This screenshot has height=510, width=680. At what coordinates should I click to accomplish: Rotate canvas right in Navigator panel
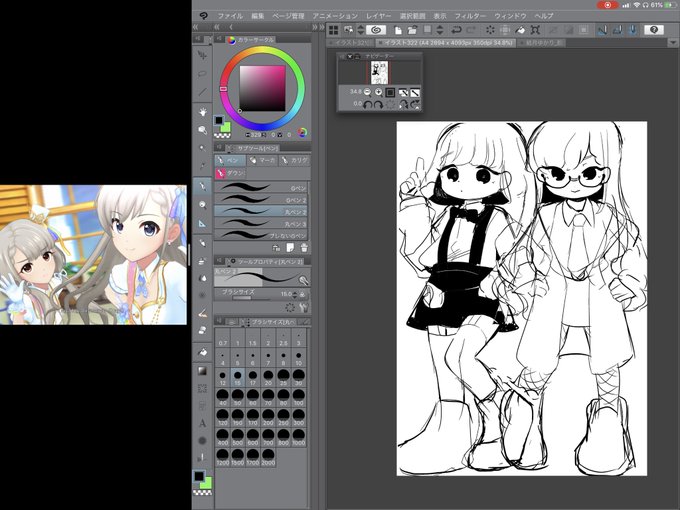[x=378, y=105]
